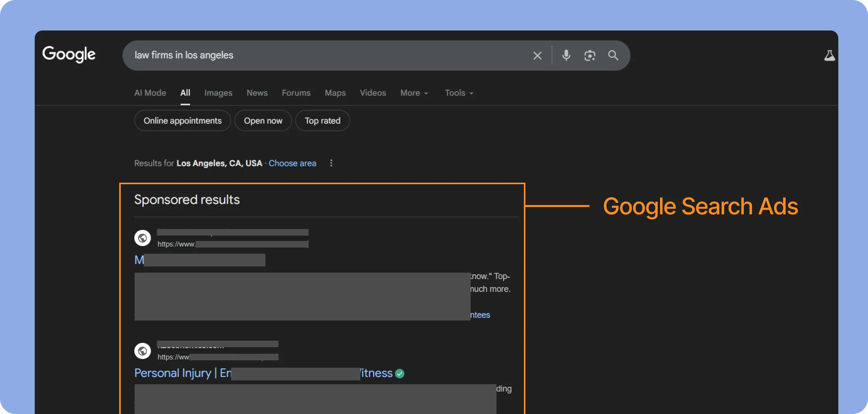
Task: Click the Choose area link
Action: click(x=292, y=163)
